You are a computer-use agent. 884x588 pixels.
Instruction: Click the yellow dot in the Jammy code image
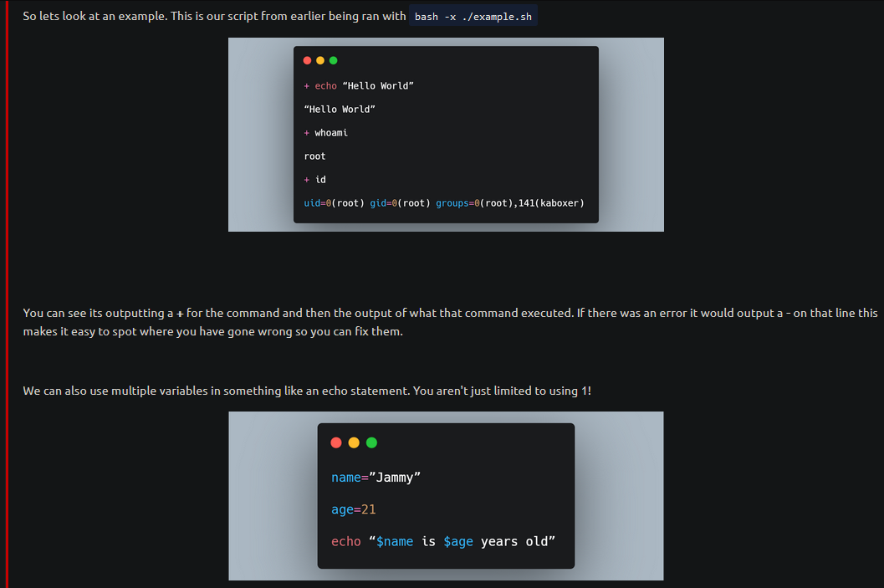[354, 442]
